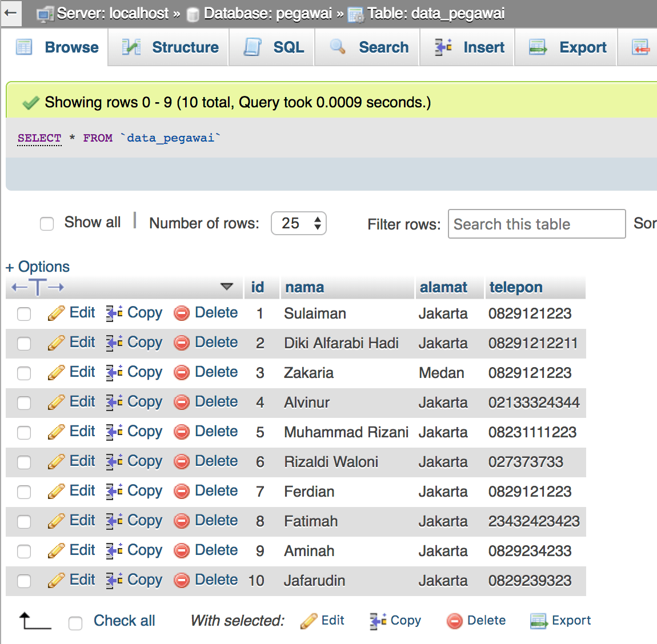
Task: Open the Structure tab icon
Action: pyautogui.click(x=131, y=47)
